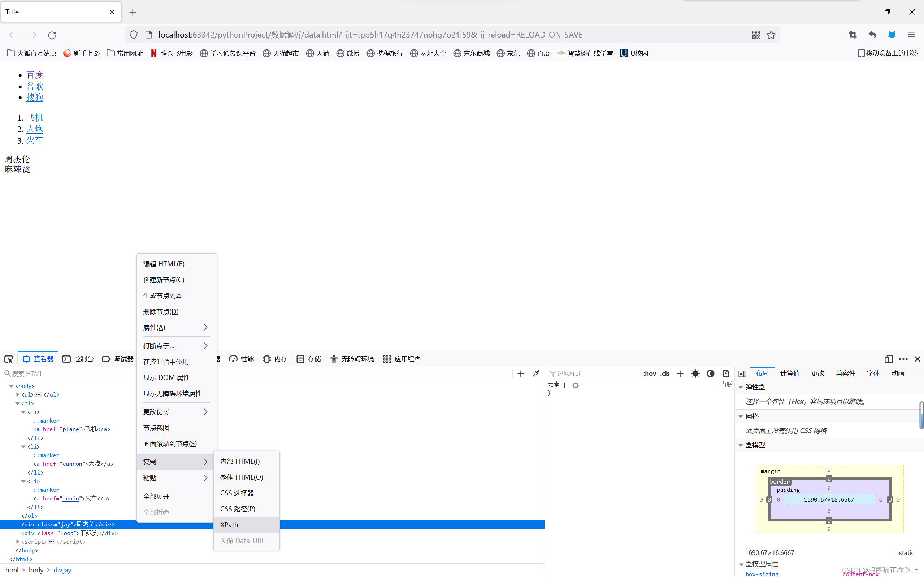Collapse the Grid (网格) section
Screen dimensions: 924x577
click(741, 416)
